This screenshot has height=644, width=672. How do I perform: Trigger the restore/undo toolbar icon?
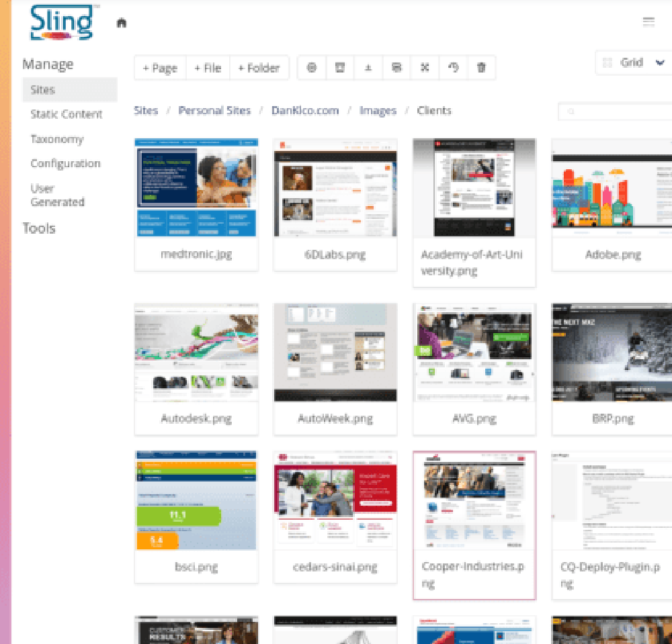point(453,67)
